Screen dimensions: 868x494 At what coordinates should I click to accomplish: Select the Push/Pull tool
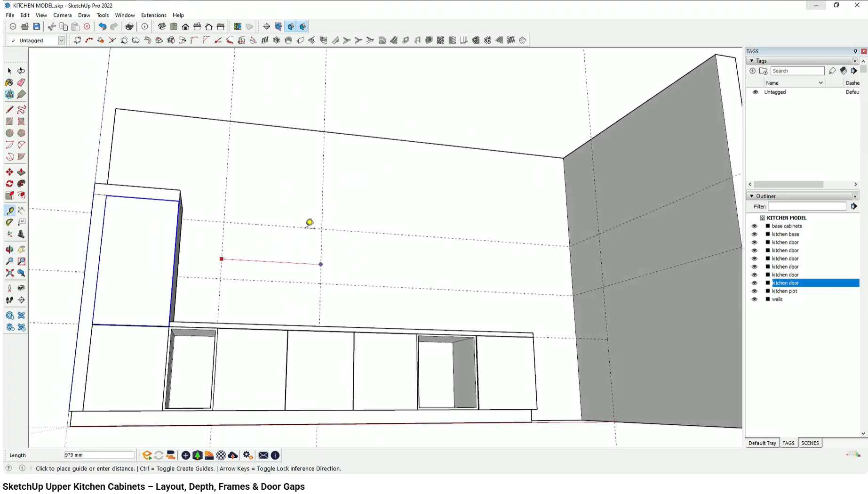pos(21,171)
